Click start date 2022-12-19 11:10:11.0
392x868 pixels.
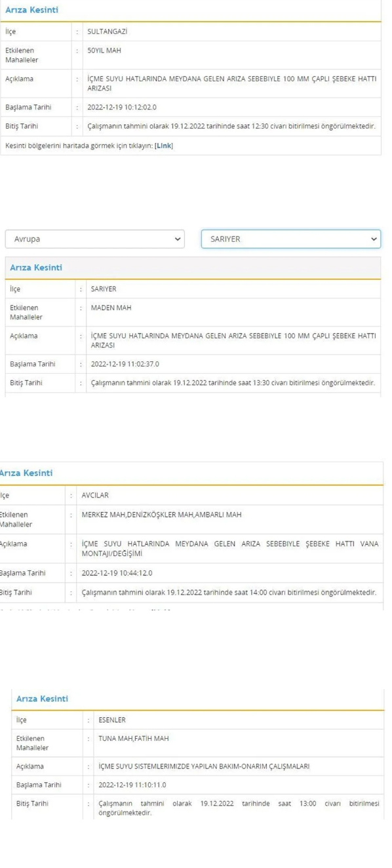132,785
